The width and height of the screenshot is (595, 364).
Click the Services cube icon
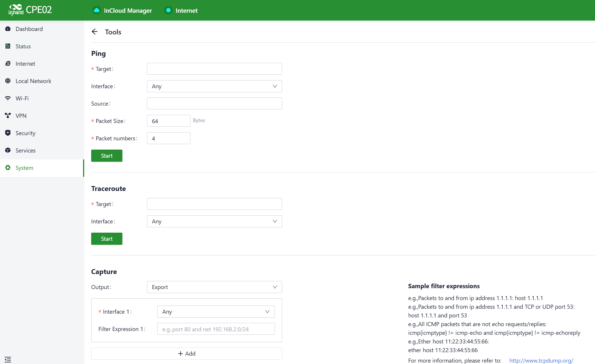tap(8, 150)
